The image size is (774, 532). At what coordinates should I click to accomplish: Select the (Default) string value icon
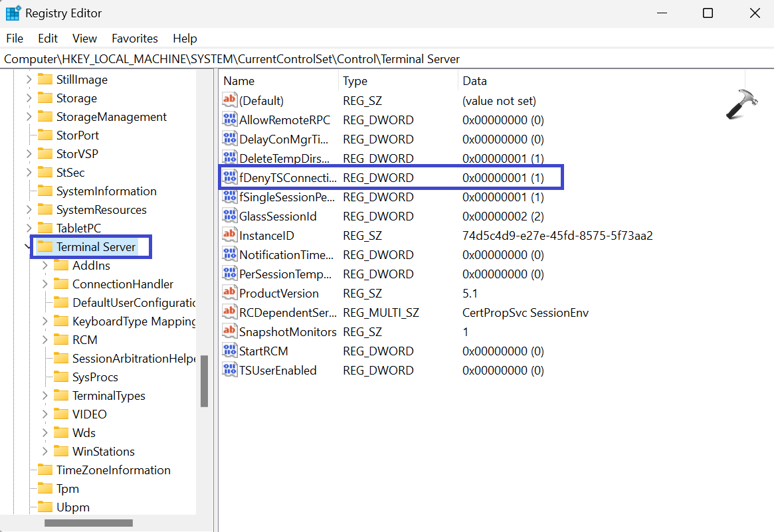point(229,101)
